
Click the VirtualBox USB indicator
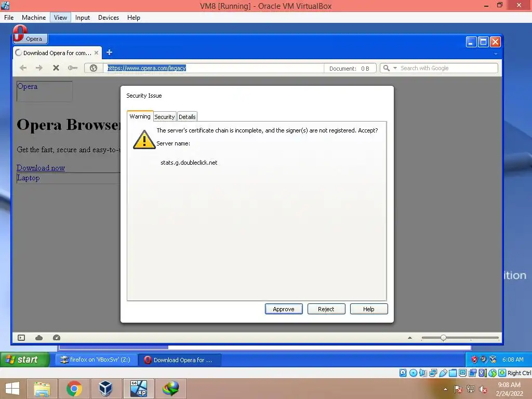[443, 373]
